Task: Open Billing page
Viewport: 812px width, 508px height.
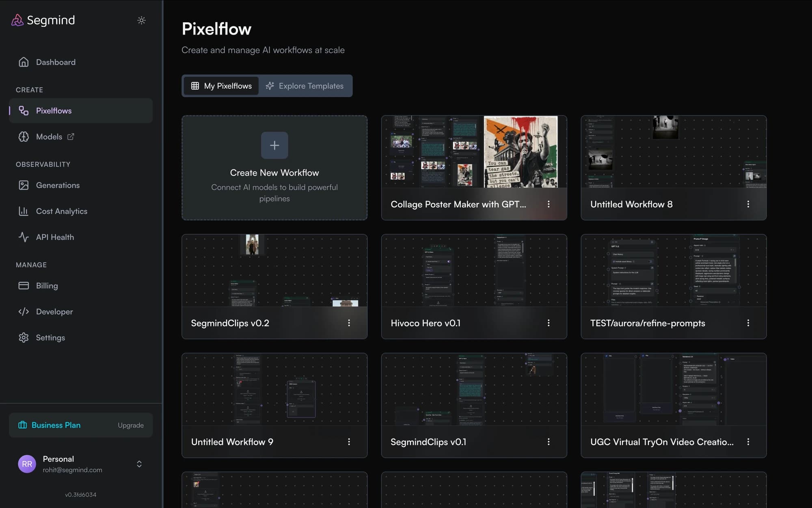Action: click(81, 286)
